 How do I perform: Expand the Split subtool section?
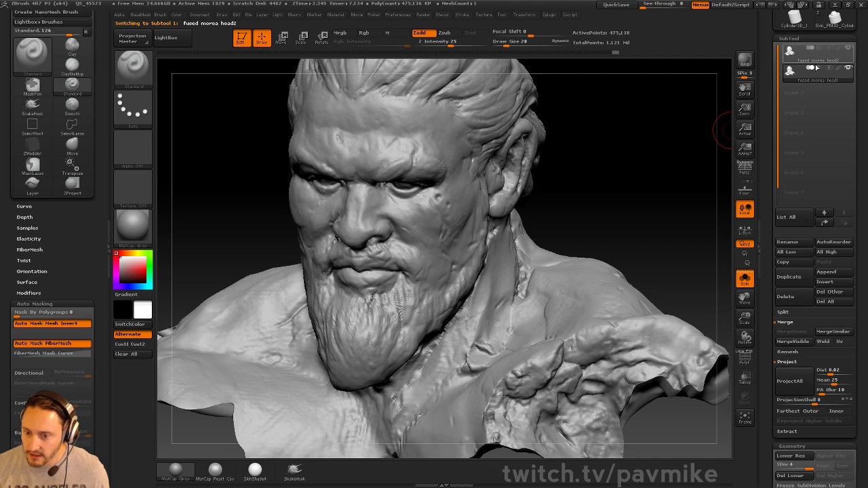783,312
